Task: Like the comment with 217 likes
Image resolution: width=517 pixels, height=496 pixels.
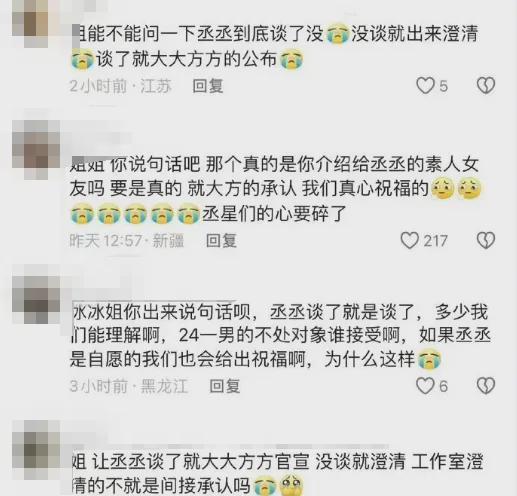Action: coord(410,240)
